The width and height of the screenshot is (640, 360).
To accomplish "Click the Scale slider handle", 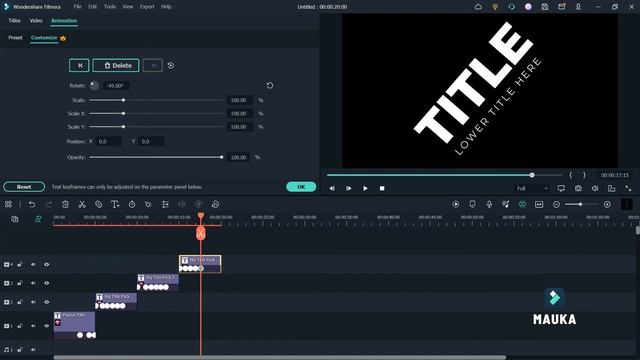I will click(123, 100).
